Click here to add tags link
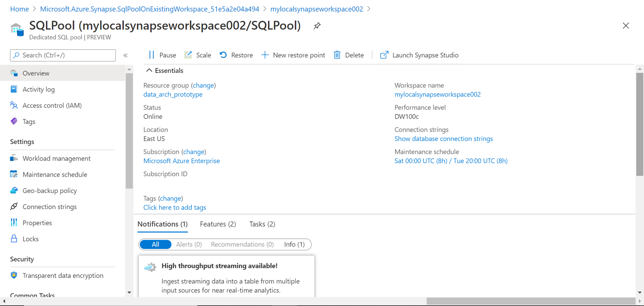Image resolution: width=644 pixels, height=306 pixels. point(175,207)
